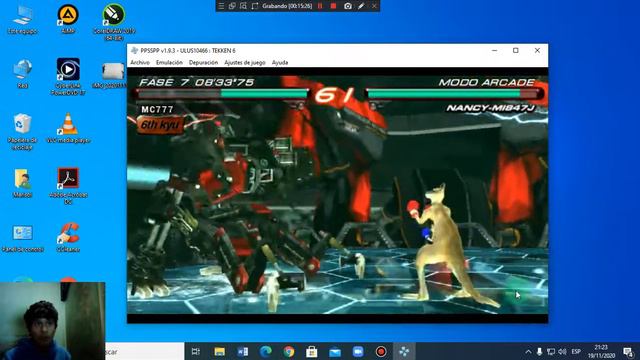Select the CorelDRAW 2019 desktop shortcut
Image resolution: width=640 pixels, height=360 pixels.
point(114,22)
